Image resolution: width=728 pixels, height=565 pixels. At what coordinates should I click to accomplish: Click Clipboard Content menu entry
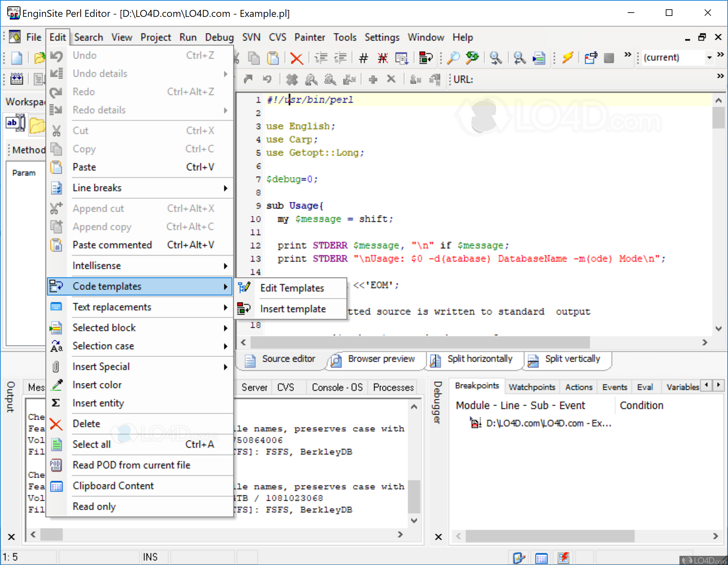pos(113,486)
